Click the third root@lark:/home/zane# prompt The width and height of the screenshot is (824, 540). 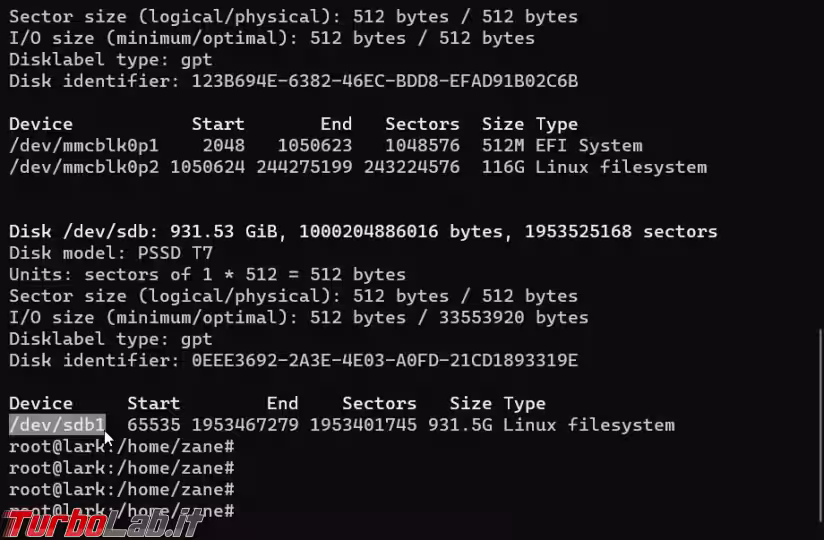[x=121, y=490]
